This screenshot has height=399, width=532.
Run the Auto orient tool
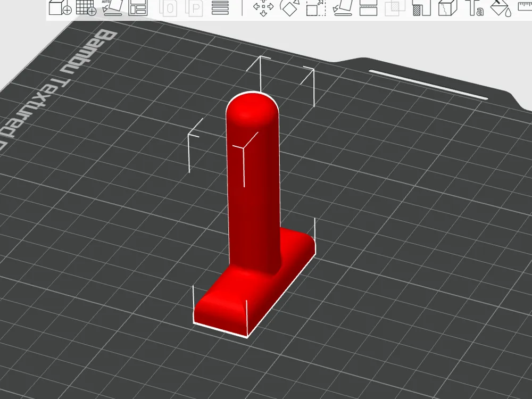112,7
